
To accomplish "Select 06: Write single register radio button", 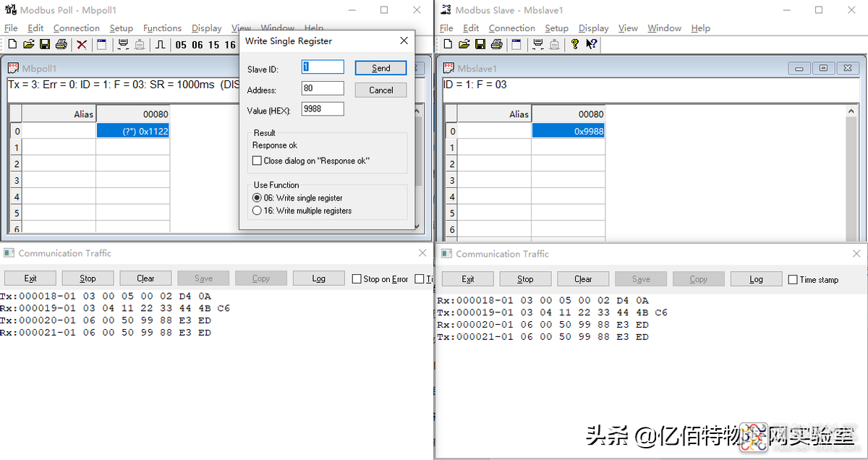I will (x=257, y=197).
